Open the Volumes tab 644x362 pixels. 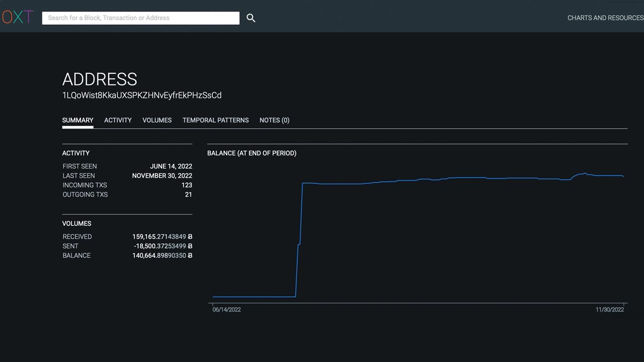157,120
